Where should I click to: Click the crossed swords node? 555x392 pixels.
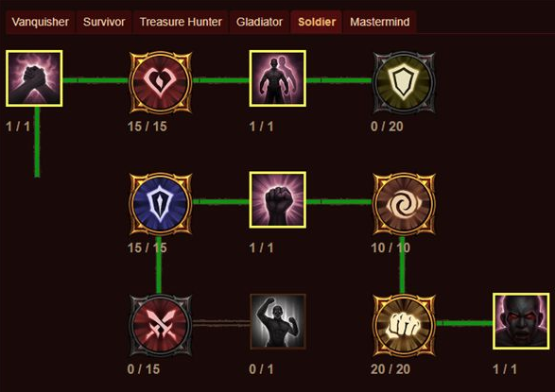pyautogui.click(x=161, y=325)
